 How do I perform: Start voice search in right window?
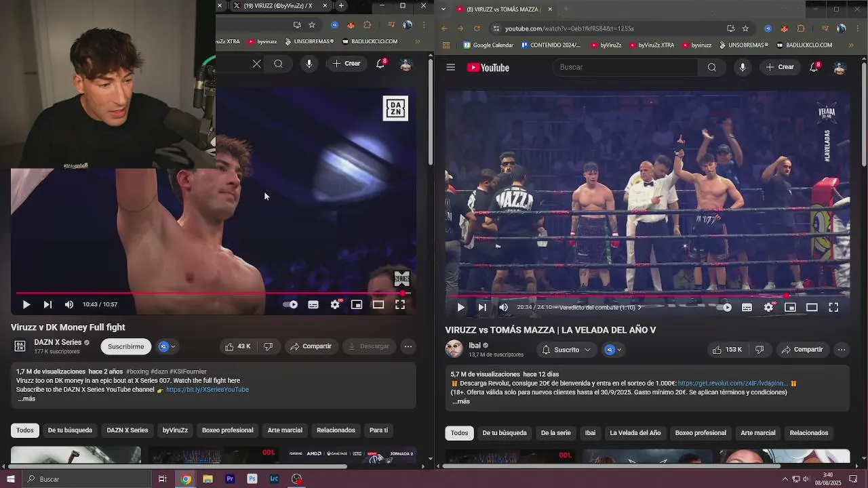tap(743, 67)
